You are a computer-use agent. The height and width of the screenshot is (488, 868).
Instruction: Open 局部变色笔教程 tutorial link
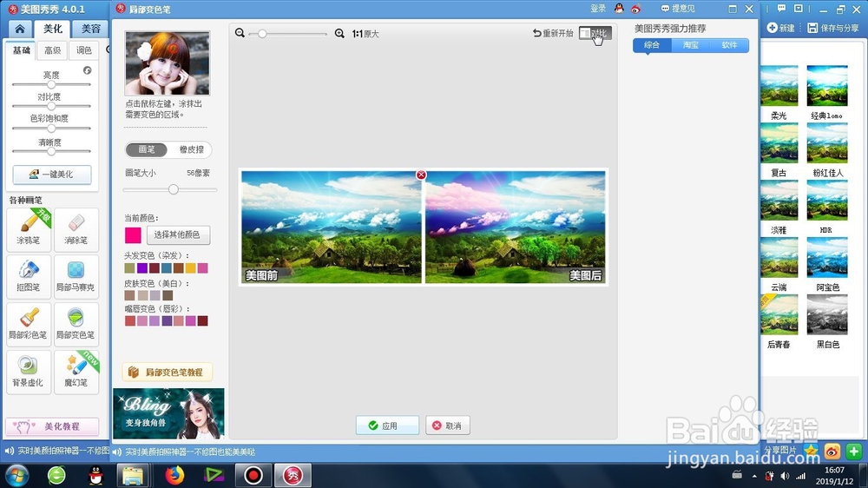tap(168, 373)
